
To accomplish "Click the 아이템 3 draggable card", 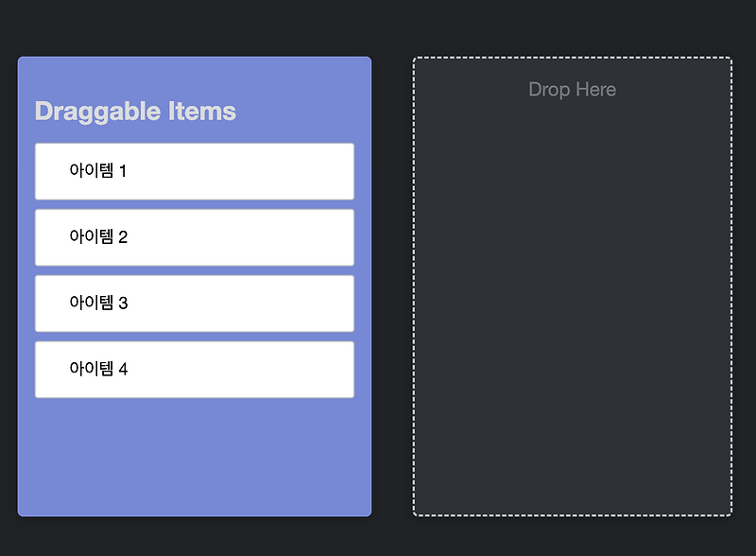I will [x=194, y=304].
